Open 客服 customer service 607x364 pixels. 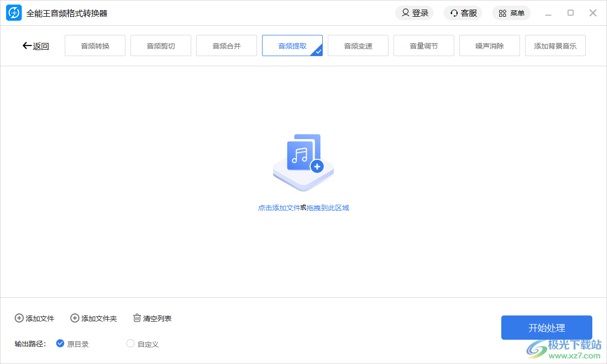(463, 13)
